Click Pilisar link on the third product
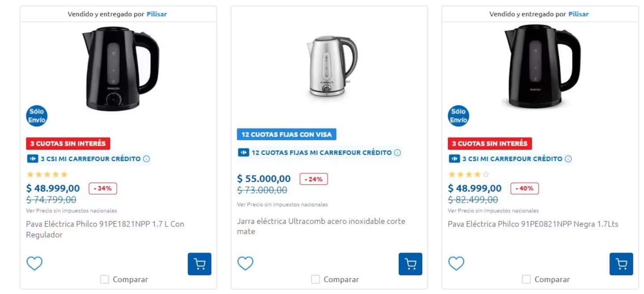 pos(578,14)
